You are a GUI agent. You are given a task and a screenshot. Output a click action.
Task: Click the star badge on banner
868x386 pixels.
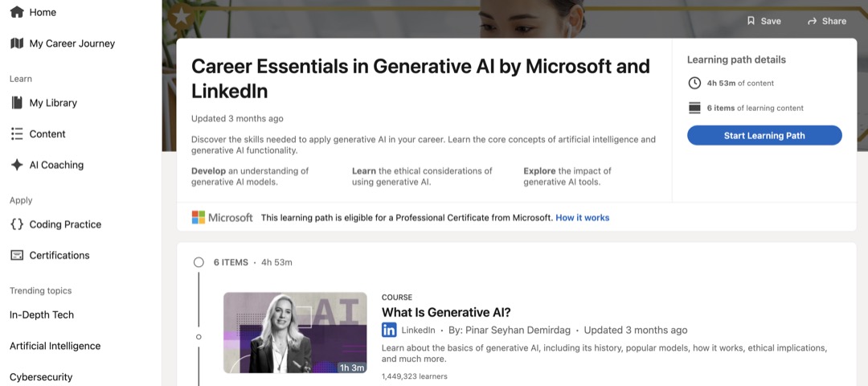pos(181,16)
